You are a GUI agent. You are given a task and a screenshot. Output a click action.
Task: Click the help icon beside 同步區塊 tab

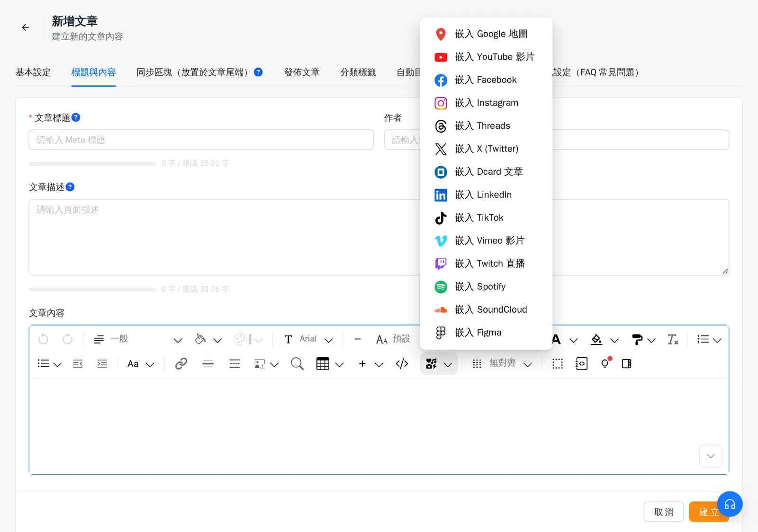(x=258, y=72)
